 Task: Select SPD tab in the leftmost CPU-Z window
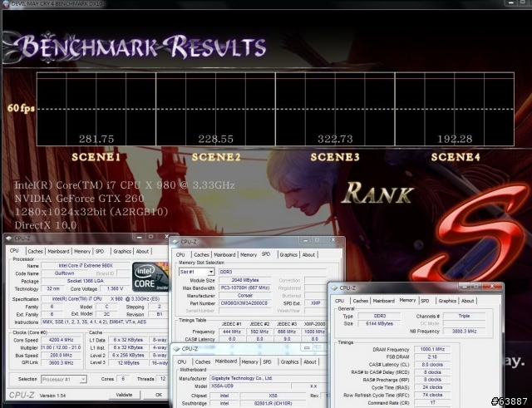[x=100, y=251]
